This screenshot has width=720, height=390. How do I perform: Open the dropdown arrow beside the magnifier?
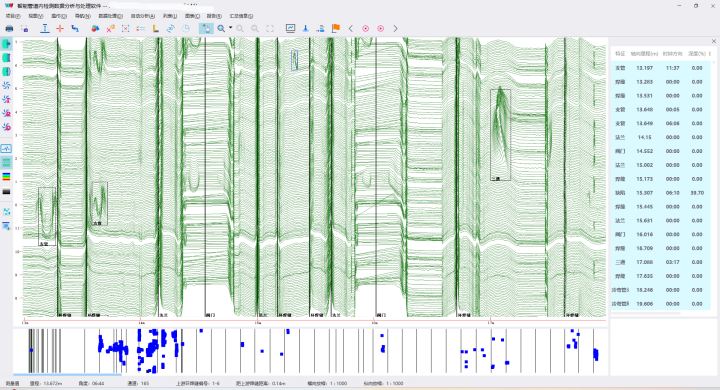(x=231, y=28)
